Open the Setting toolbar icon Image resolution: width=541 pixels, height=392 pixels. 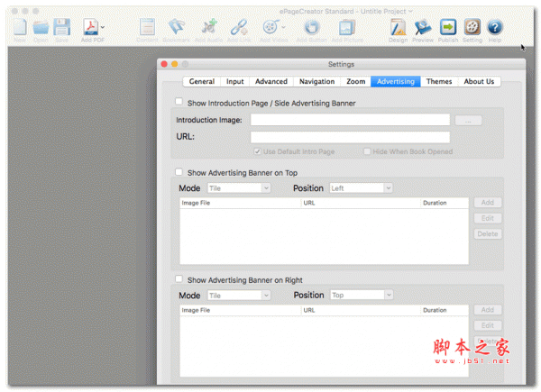point(472,27)
